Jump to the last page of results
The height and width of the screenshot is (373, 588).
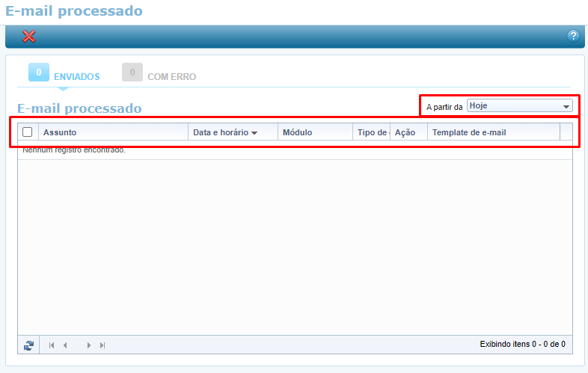coord(102,345)
